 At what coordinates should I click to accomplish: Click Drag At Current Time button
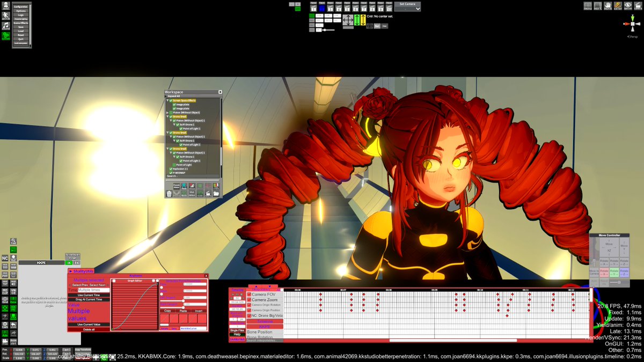tap(89, 299)
